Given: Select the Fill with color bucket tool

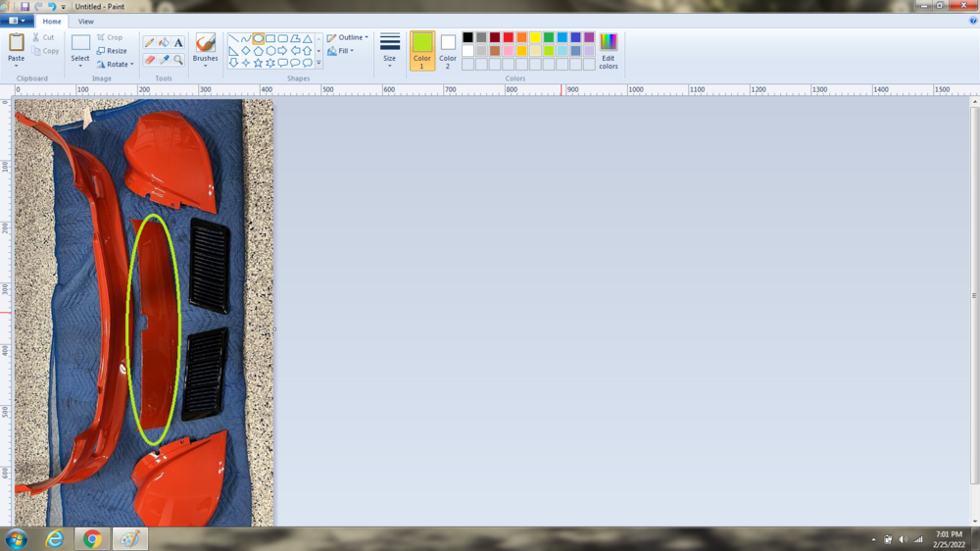Looking at the screenshot, I should 164,42.
